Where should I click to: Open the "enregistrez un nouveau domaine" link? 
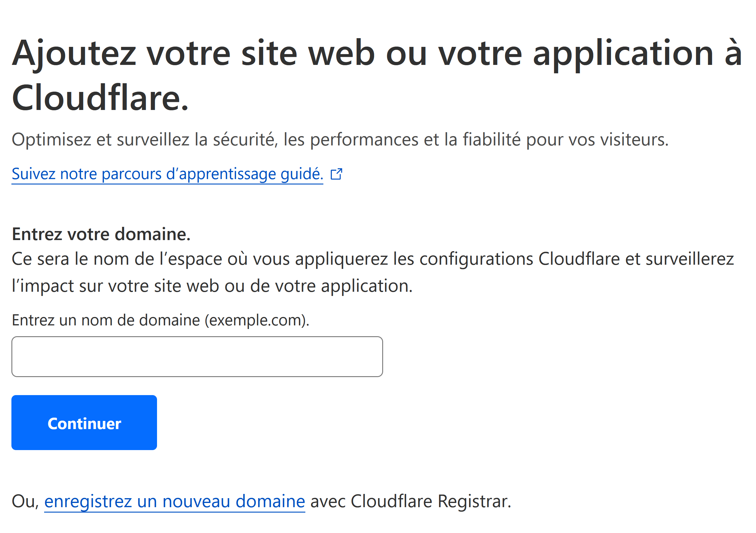[x=174, y=501]
